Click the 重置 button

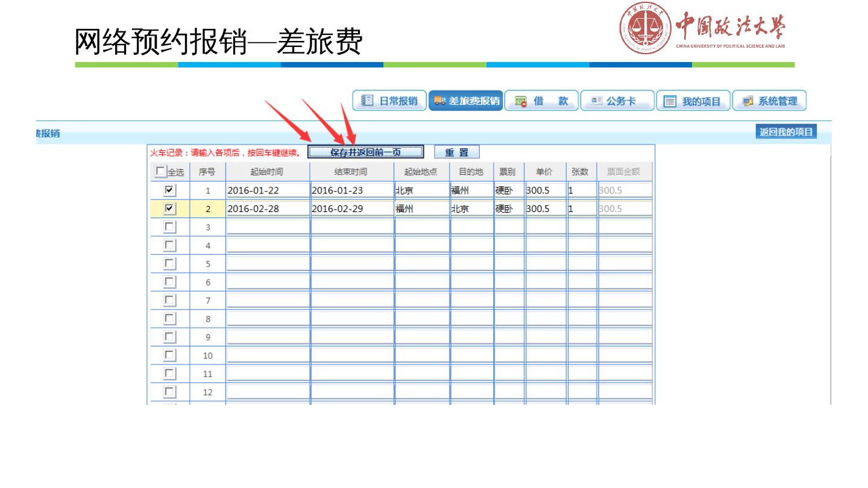point(457,152)
